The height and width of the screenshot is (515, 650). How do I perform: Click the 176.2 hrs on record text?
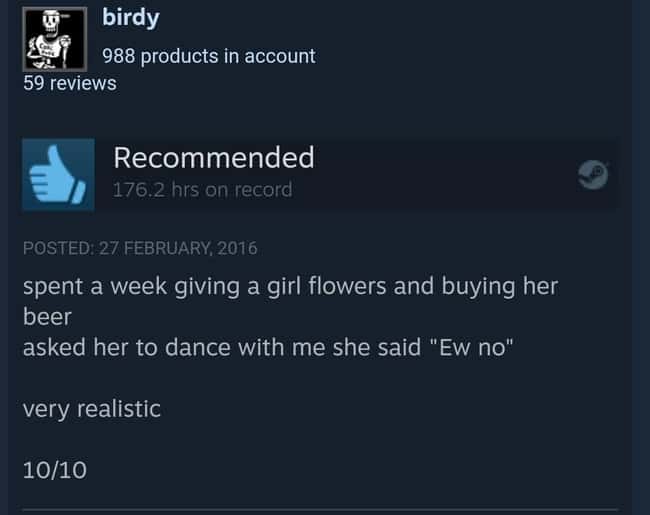click(202, 190)
